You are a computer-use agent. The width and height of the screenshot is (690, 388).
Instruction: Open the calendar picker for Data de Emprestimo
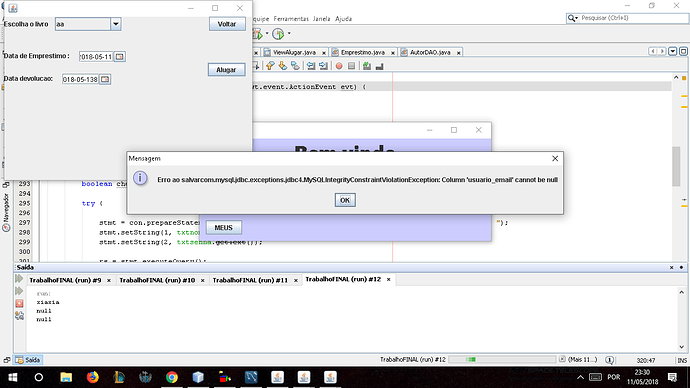click(x=120, y=56)
